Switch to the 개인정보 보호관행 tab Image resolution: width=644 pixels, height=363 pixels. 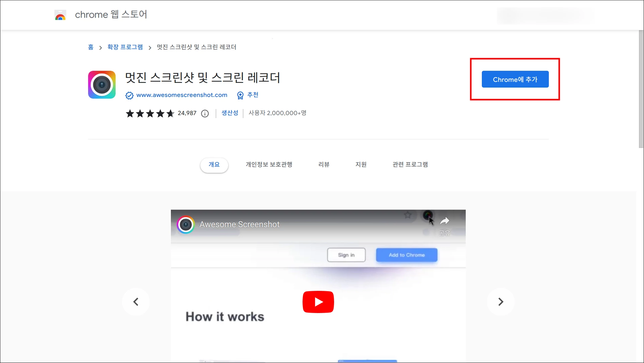click(x=269, y=165)
